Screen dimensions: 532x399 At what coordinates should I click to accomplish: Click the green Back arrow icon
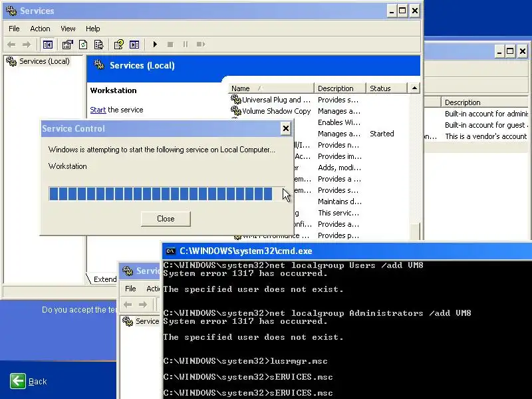pyautogui.click(x=18, y=380)
